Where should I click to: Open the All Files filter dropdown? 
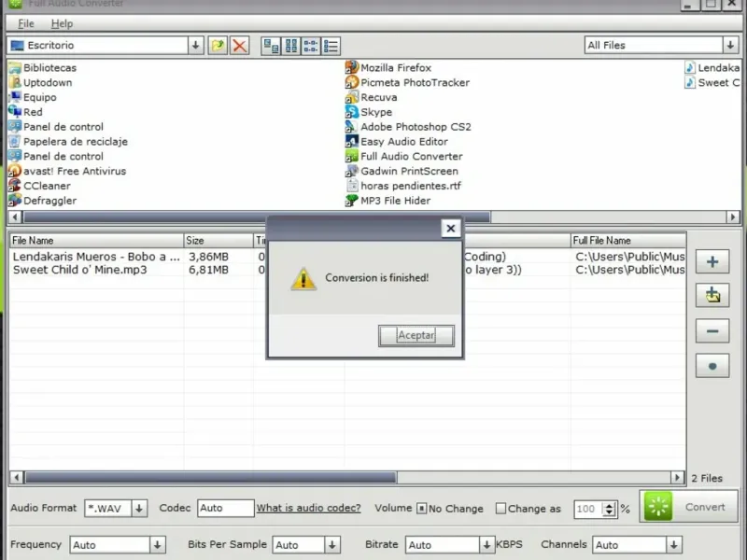coord(730,45)
